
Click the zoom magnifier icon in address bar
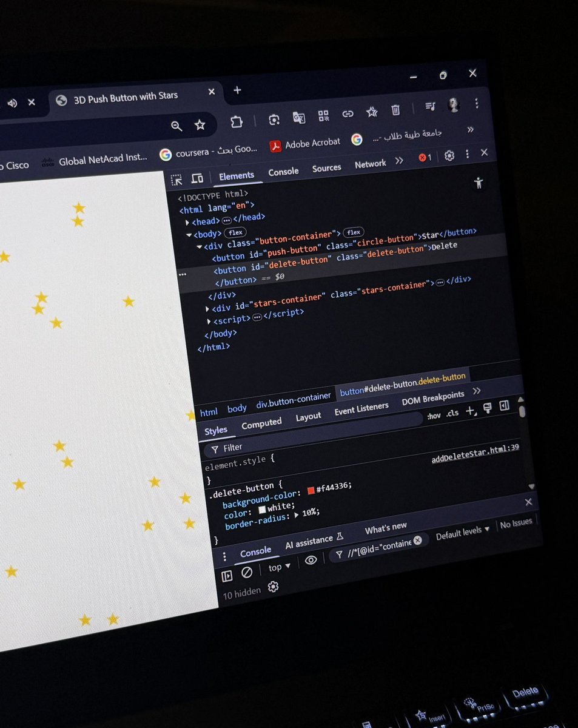176,126
